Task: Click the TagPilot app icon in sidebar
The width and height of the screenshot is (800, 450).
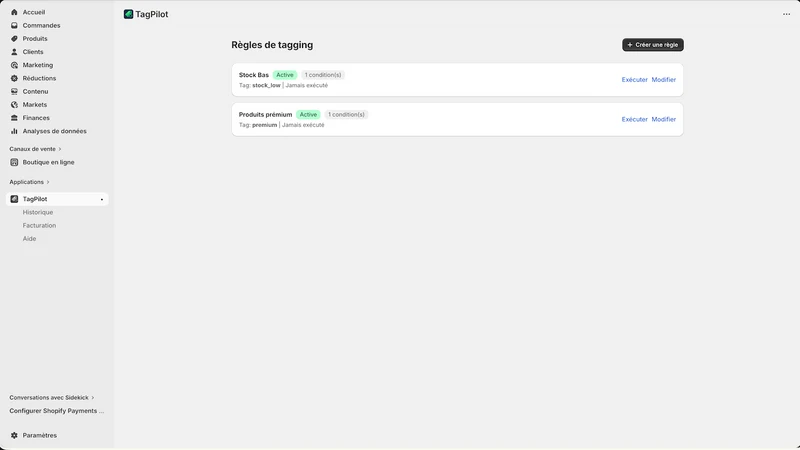Action: [14, 199]
